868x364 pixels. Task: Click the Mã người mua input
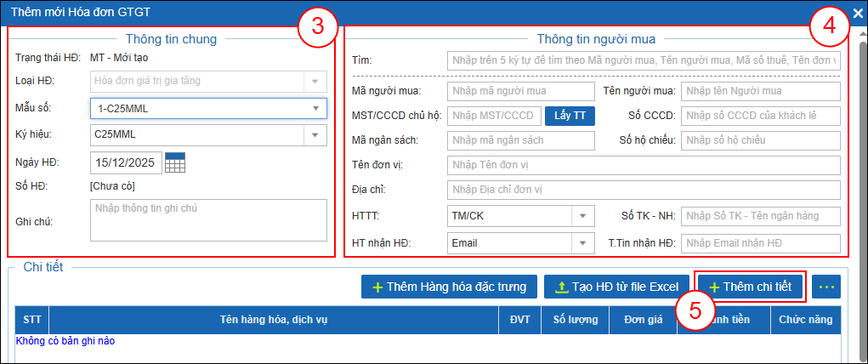pos(520,91)
